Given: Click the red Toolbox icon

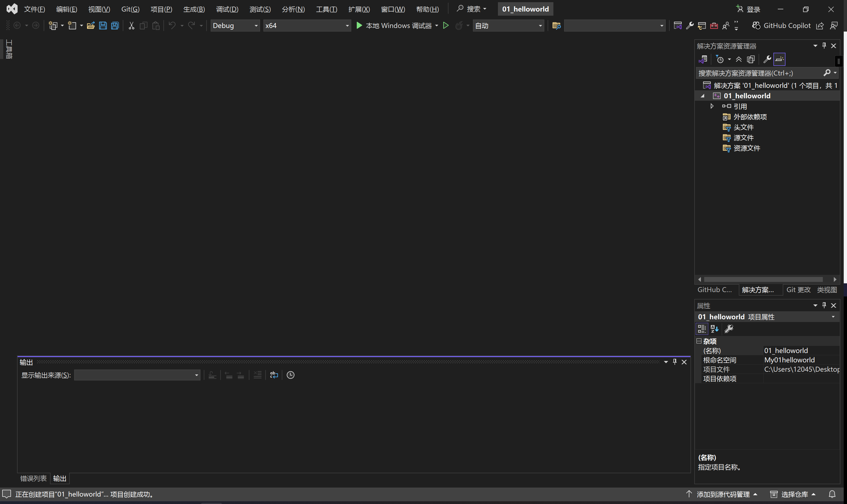Looking at the screenshot, I should click(714, 26).
